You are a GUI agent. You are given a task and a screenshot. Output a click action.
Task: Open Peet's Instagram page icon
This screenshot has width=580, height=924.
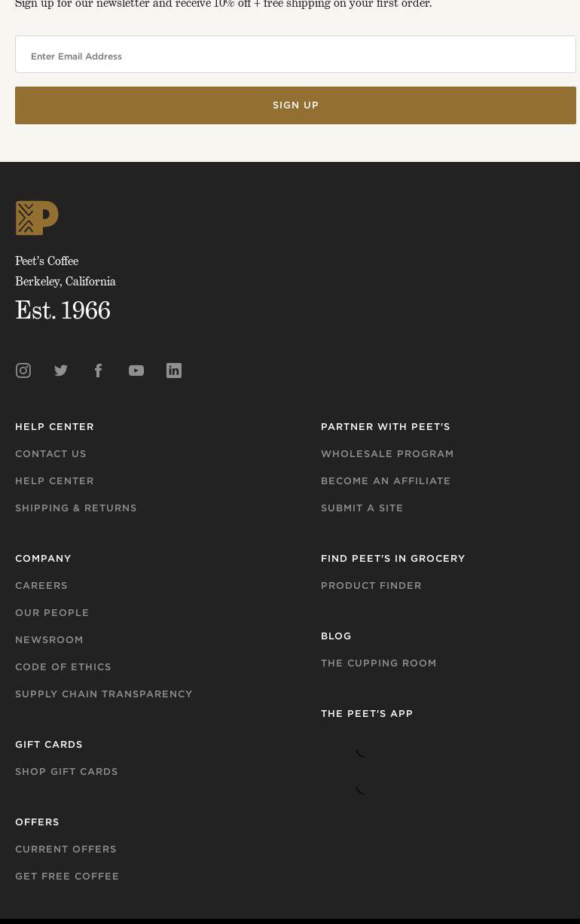click(x=23, y=371)
